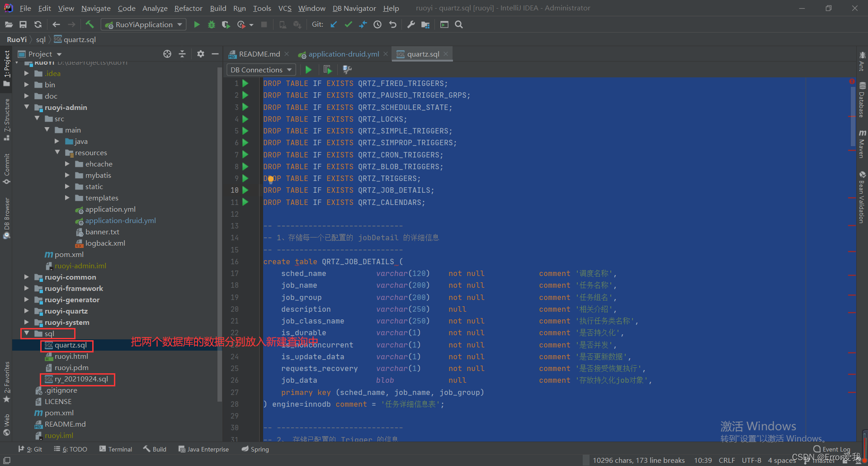The height and width of the screenshot is (466, 868).
Task: Toggle DB Browser tool window sidebar button
Action: pyautogui.click(x=6, y=218)
